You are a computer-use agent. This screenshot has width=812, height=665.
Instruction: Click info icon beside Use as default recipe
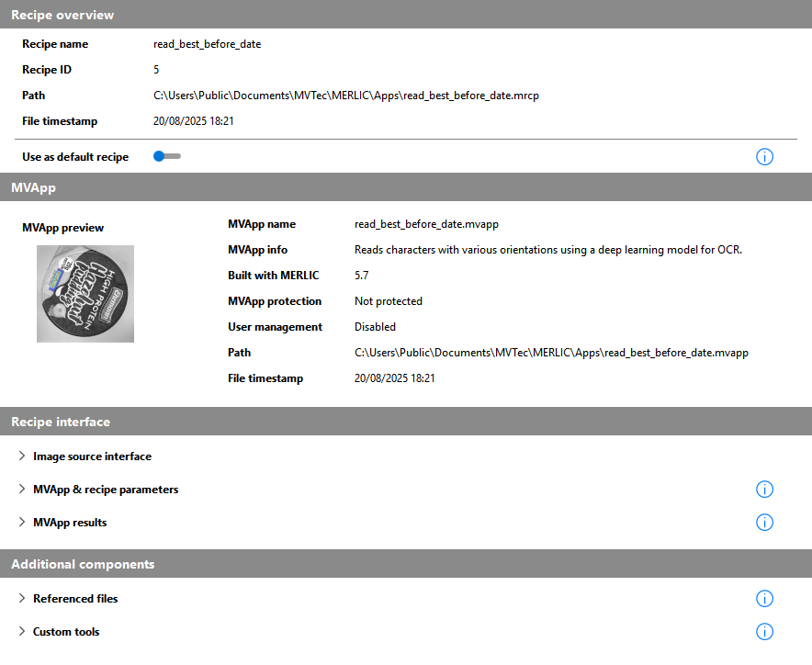pos(764,157)
